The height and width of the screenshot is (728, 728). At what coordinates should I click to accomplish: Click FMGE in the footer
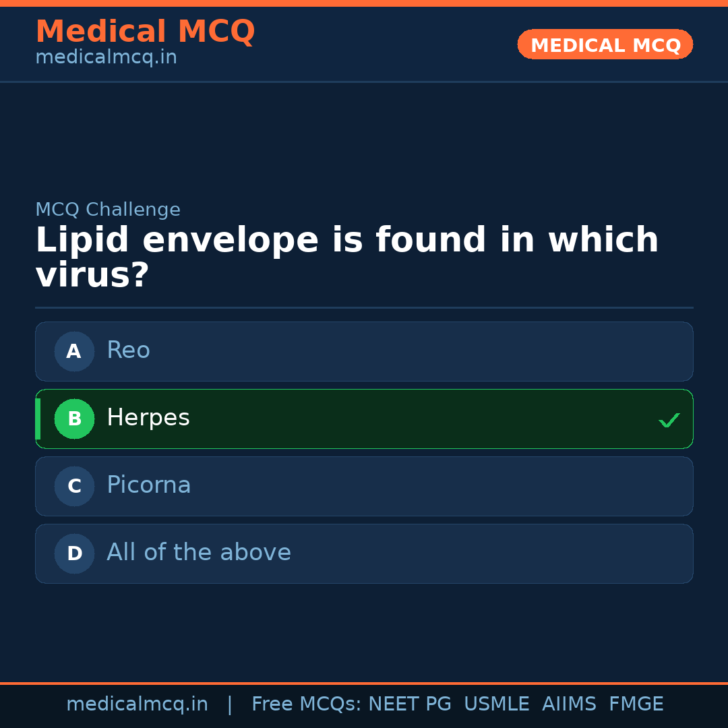[636, 704]
